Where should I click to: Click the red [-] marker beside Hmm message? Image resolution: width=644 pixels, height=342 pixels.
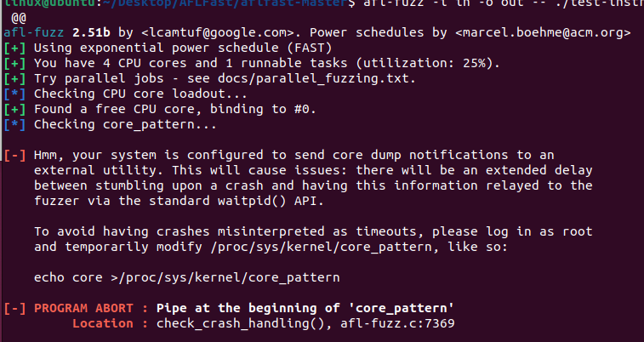[14, 156]
